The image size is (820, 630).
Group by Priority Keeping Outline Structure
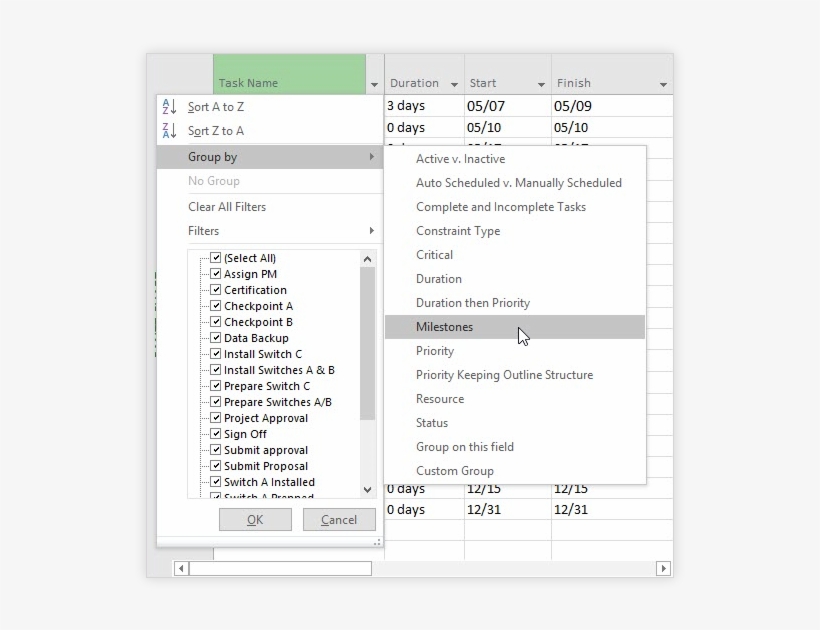(515, 375)
